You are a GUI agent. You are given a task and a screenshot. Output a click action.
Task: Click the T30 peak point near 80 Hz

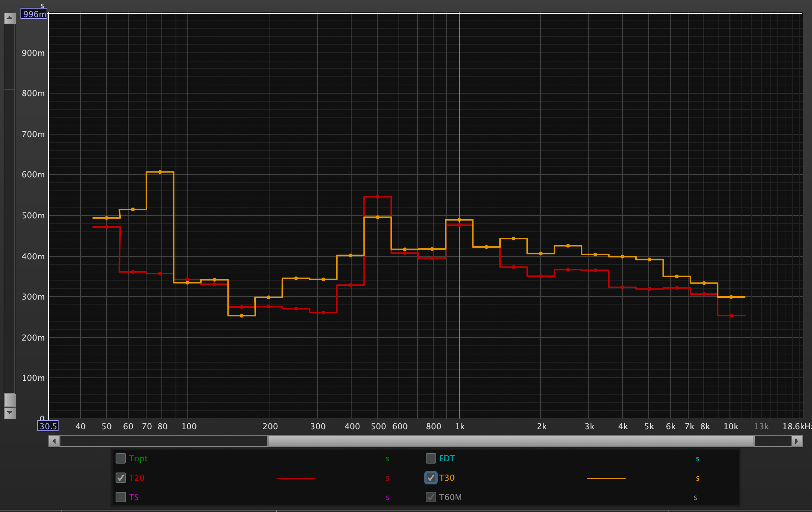160,172
